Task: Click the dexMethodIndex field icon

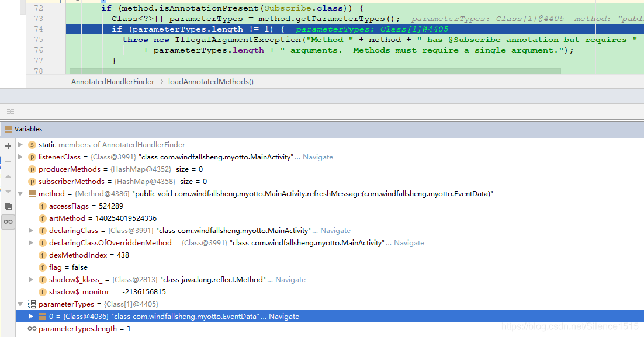Action: tap(42, 255)
